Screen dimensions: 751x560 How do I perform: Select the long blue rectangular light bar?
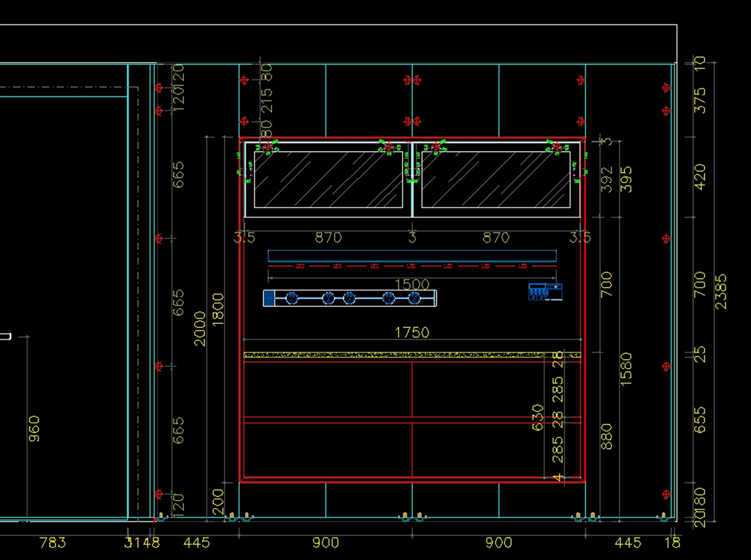pyautogui.click(x=412, y=255)
